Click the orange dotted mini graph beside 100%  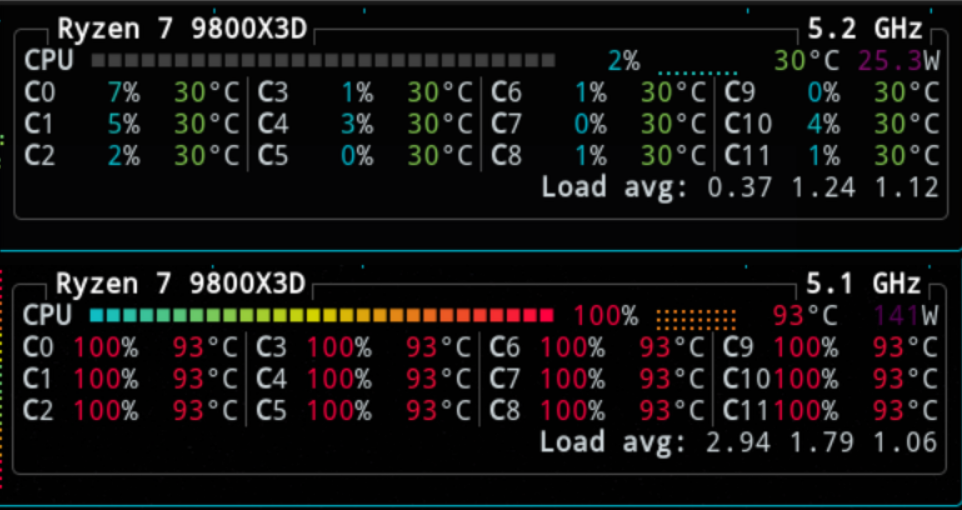point(696,319)
